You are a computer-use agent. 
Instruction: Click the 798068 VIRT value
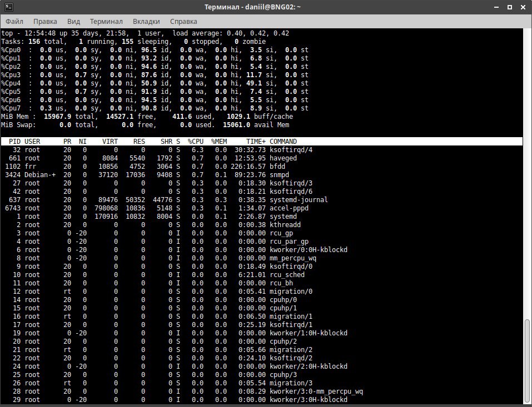click(106, 208)
